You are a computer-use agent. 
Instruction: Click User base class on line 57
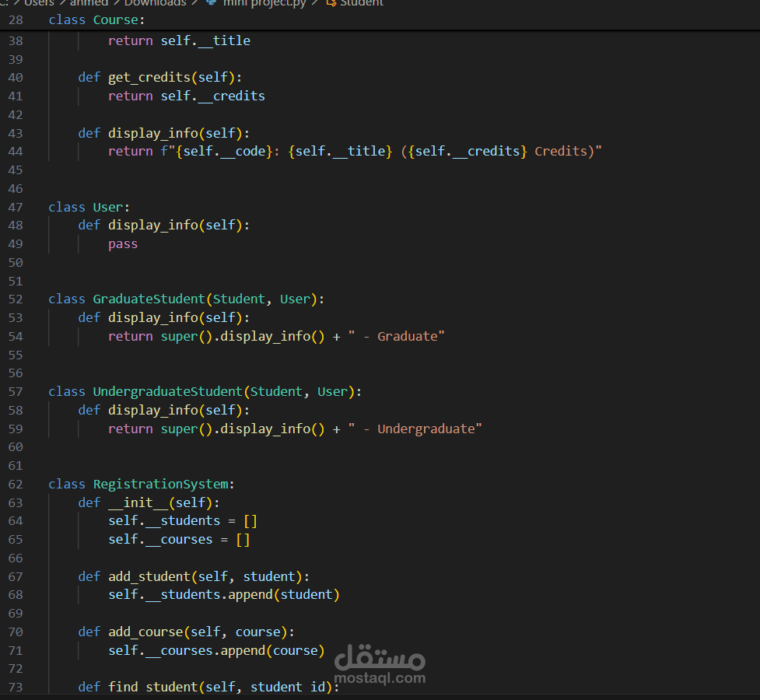coord(332,392)
